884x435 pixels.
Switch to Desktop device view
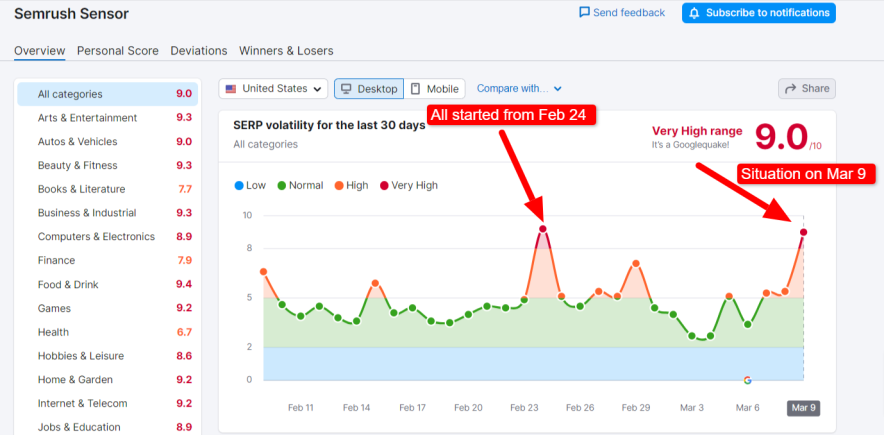369,88
